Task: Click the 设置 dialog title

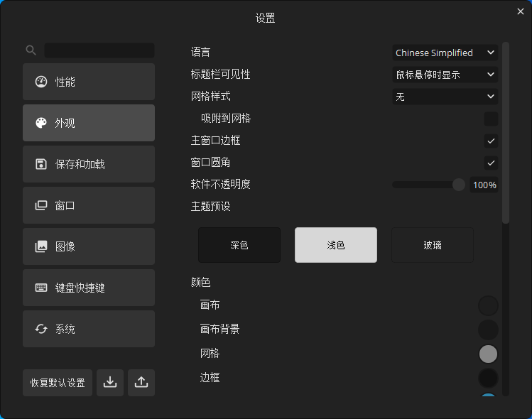Action: coord(266,18)
